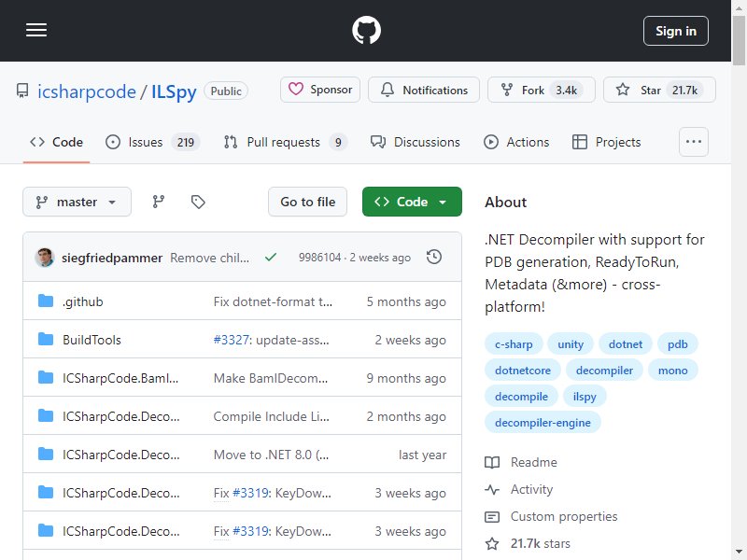Click the unity topic tag

571,343
